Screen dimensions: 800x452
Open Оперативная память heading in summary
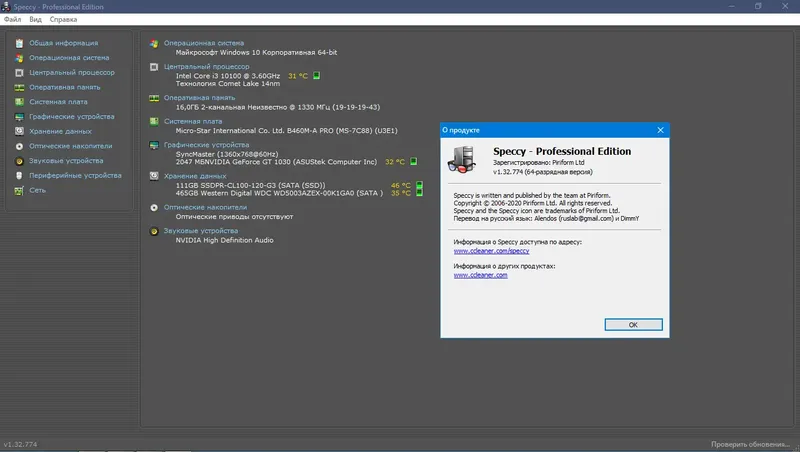pos(199,98)
